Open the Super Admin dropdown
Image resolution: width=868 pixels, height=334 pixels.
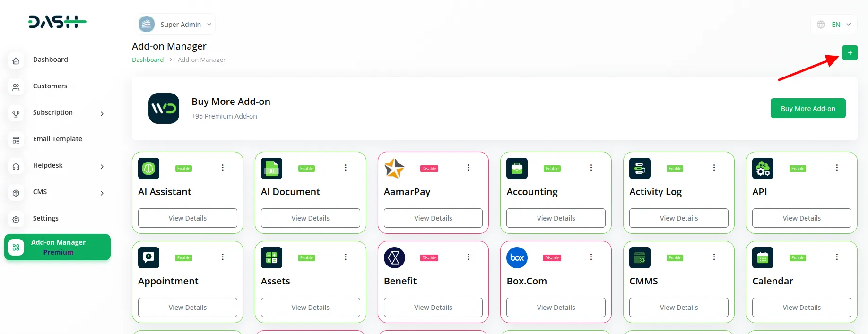coord(176,24)
